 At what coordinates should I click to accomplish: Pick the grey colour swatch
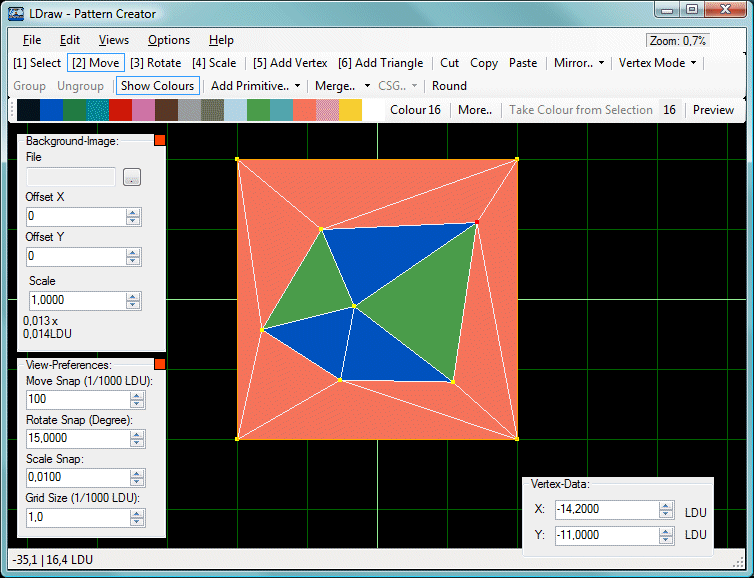[x=189, y=110]
